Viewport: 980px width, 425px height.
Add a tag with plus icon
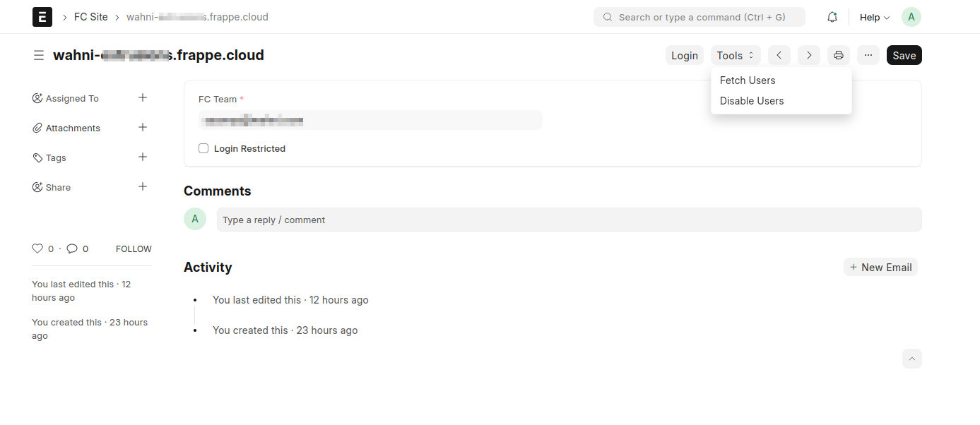coord(143,157)
